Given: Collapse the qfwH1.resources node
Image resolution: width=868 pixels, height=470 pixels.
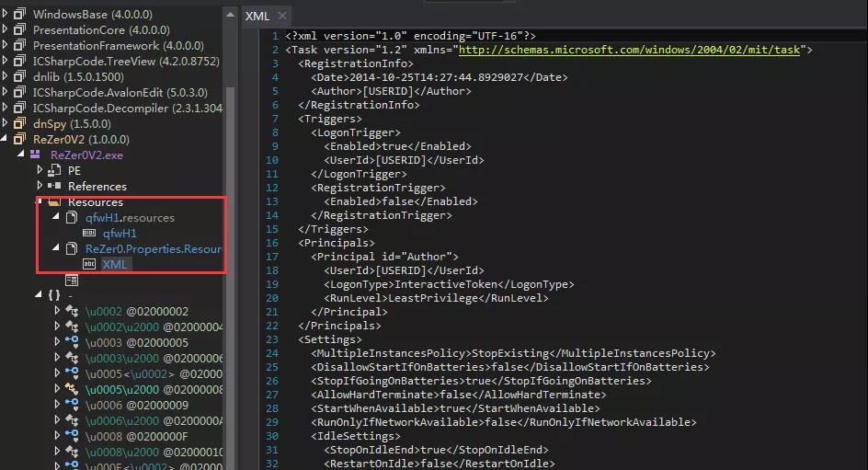Looking at the screenshot, I should (55, 217).
